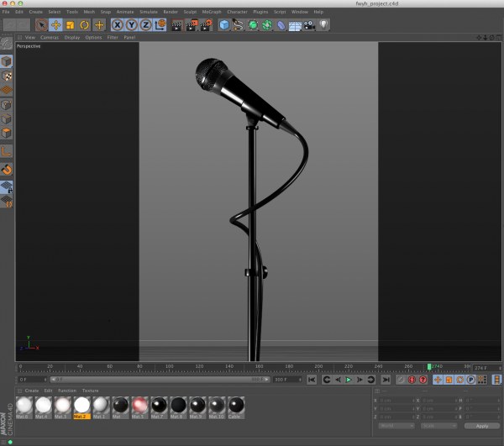The height and width of the screenshot is (446, 504).
Task: Open Render Settings gear clapperboard icon
Action: click(206, 25)
